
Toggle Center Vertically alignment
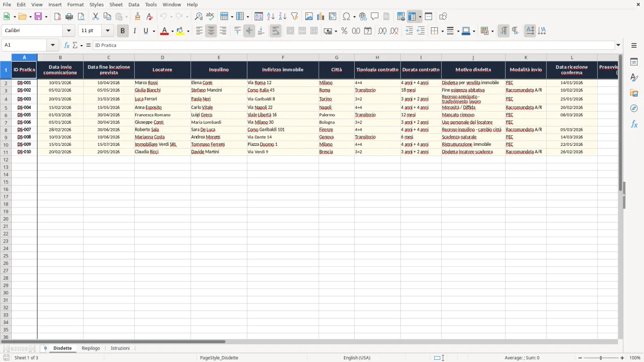point(249,31)
